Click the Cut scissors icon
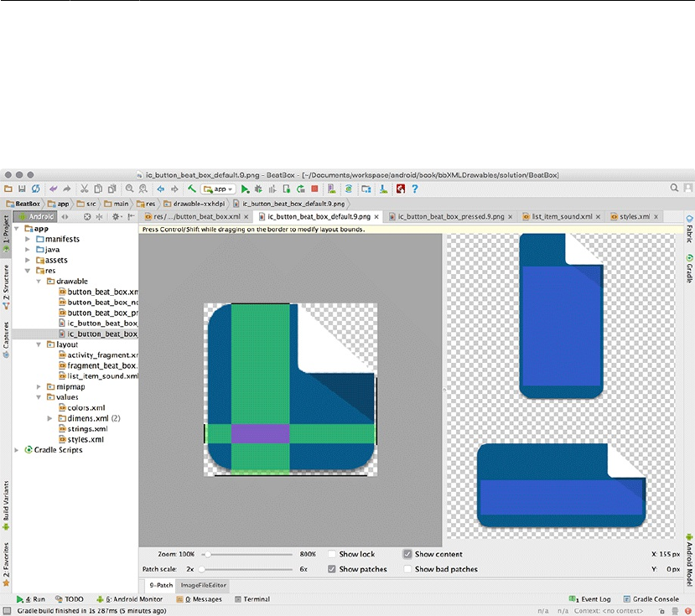The height and width of the screenshot is (616, 695). (x=85, y=189)
